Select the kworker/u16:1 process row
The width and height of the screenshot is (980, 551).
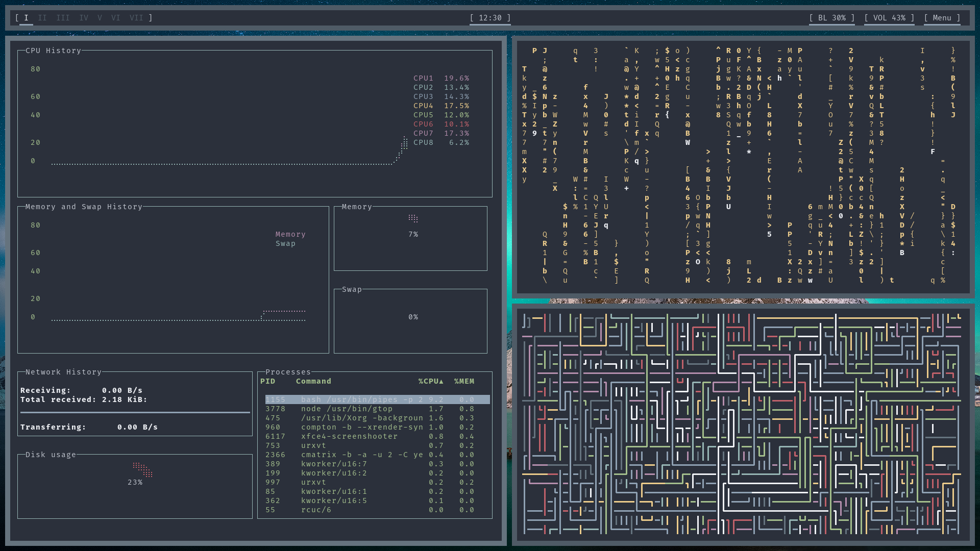tap(377, 491)
